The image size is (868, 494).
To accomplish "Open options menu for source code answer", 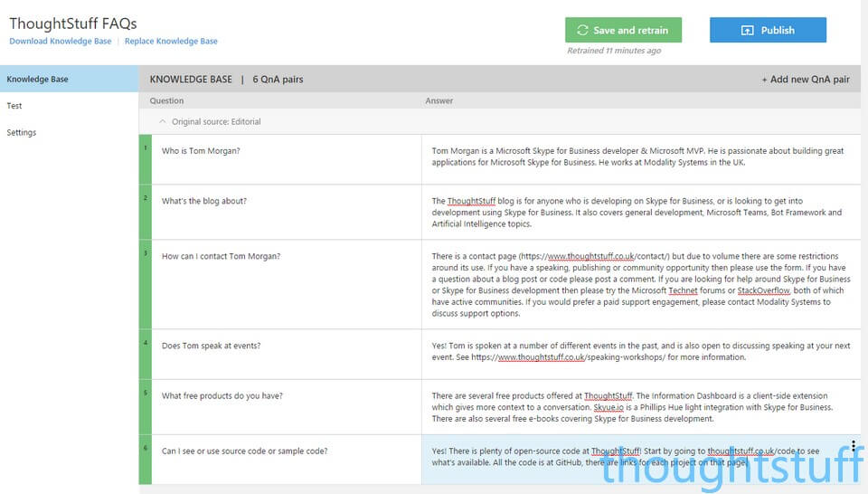I will 854,446.
